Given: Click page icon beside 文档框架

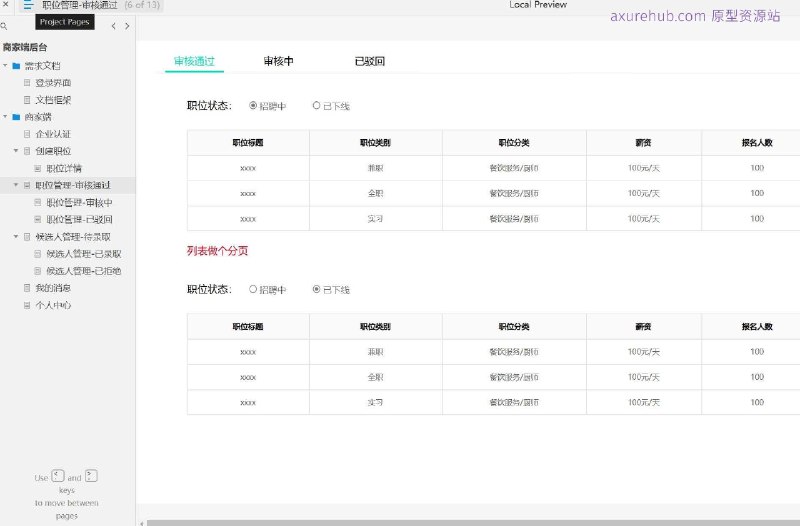Looking at the screenshot, I should (27, 99).
